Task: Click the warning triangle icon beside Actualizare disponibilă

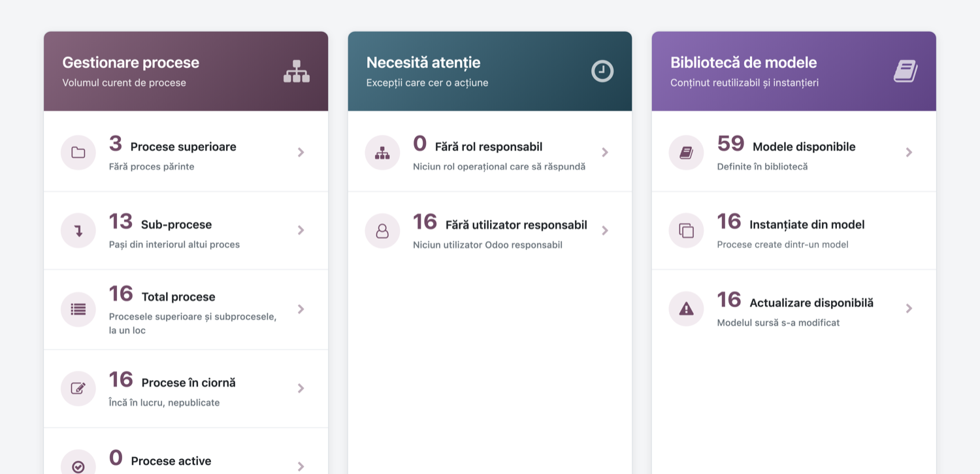Action: click(x=686, y=309)
